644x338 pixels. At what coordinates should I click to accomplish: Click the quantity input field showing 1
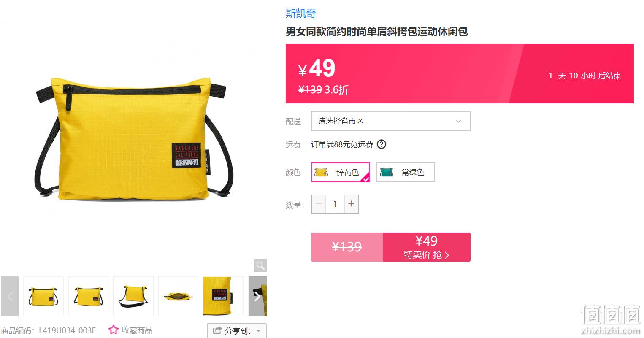pos(335,204)
